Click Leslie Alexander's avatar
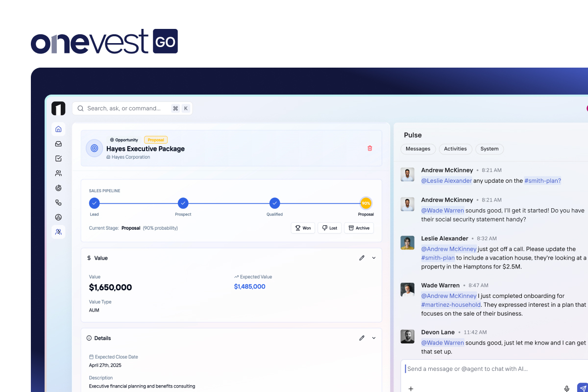 [x=407, y=243]
